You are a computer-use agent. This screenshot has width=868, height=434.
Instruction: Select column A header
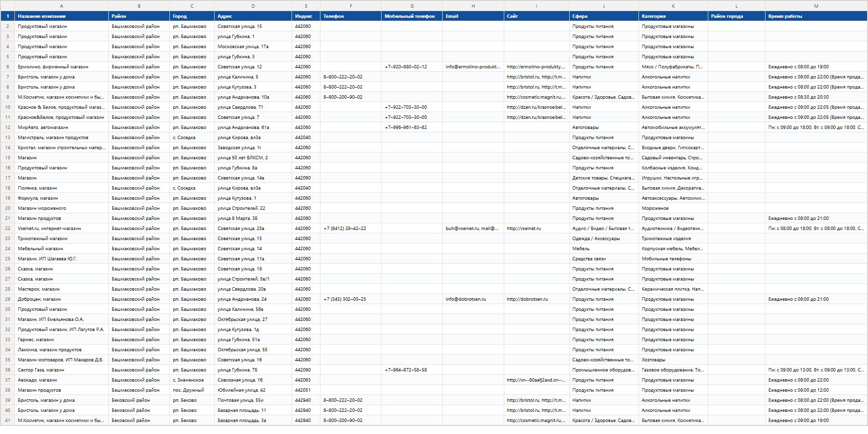pos(62,6)
